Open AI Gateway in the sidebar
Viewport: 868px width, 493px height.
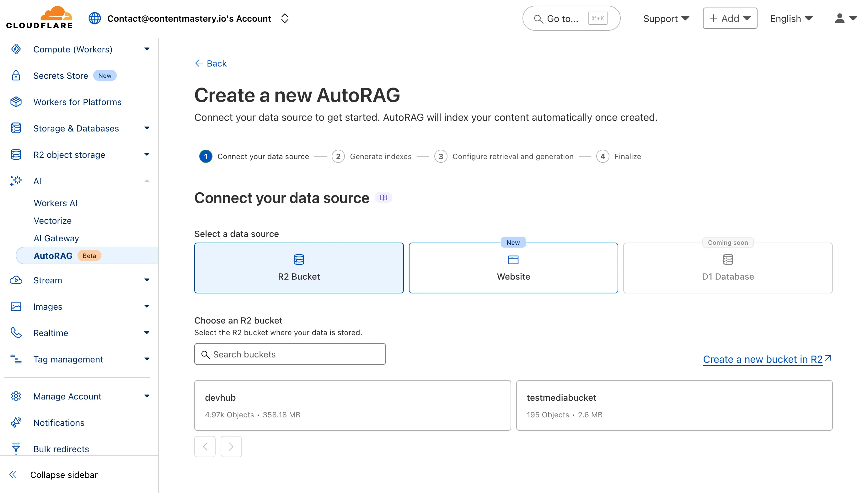(56, 238)
